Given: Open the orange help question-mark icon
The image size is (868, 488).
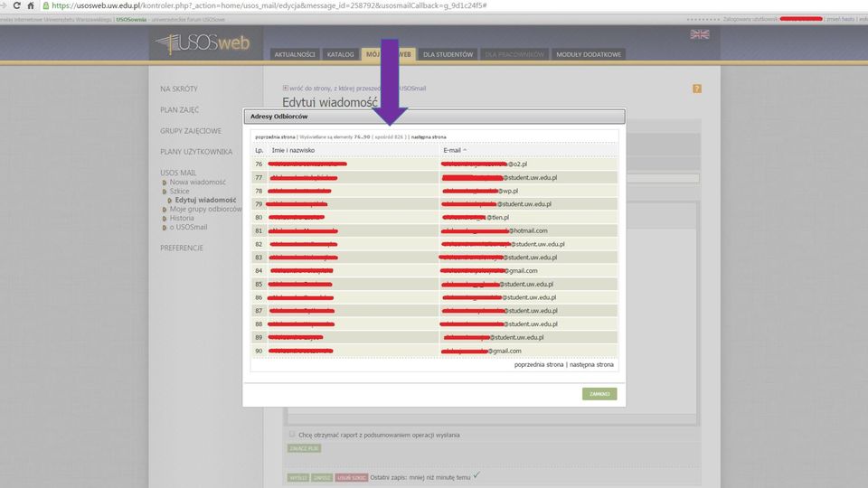Looking at the screenshot, I should (697, 89).
